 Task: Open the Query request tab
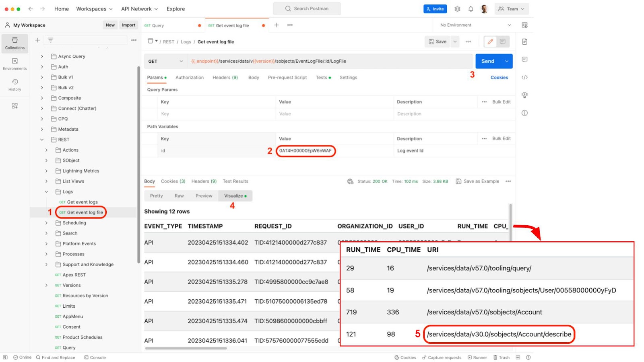[x=173, y=25]
